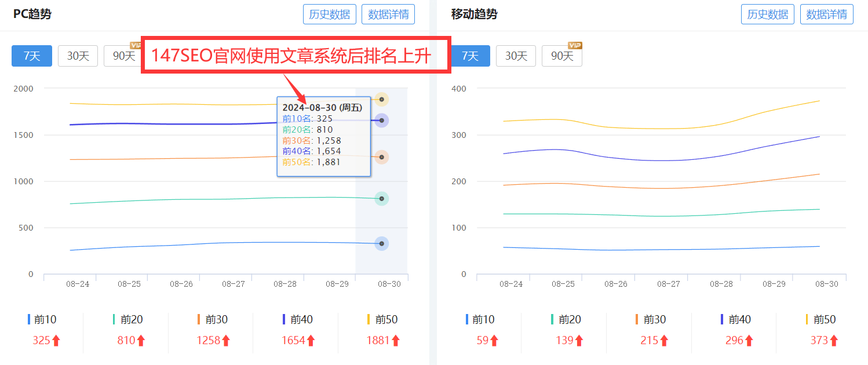Image resolution: width=868 pixels, height=365 pixels.
Task: Click red up arrow beside 139
Action: point(579,341)
